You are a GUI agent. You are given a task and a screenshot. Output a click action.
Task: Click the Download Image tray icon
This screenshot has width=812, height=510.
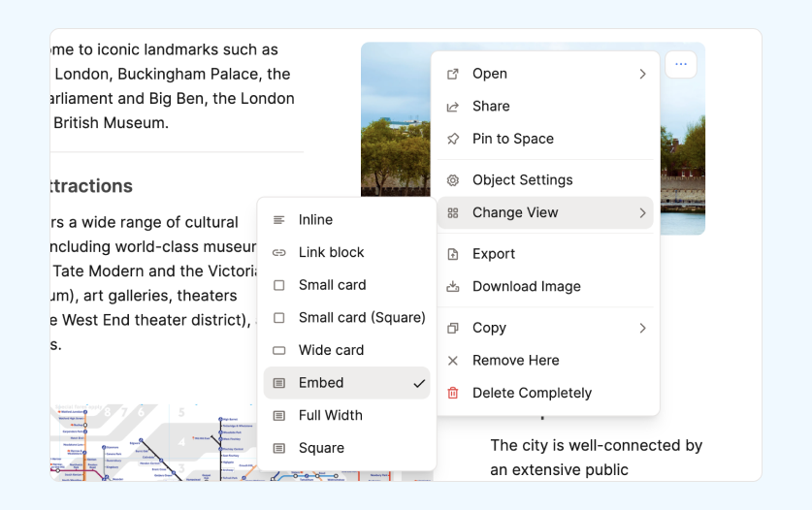(x=452, y=287)
